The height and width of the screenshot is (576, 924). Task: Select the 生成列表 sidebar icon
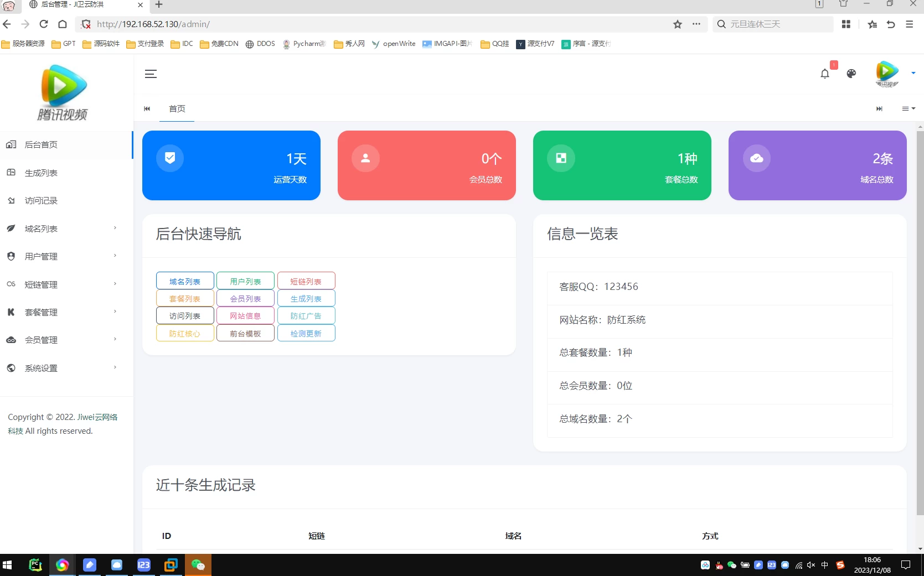pyautogui.click(x=11, y=173)
